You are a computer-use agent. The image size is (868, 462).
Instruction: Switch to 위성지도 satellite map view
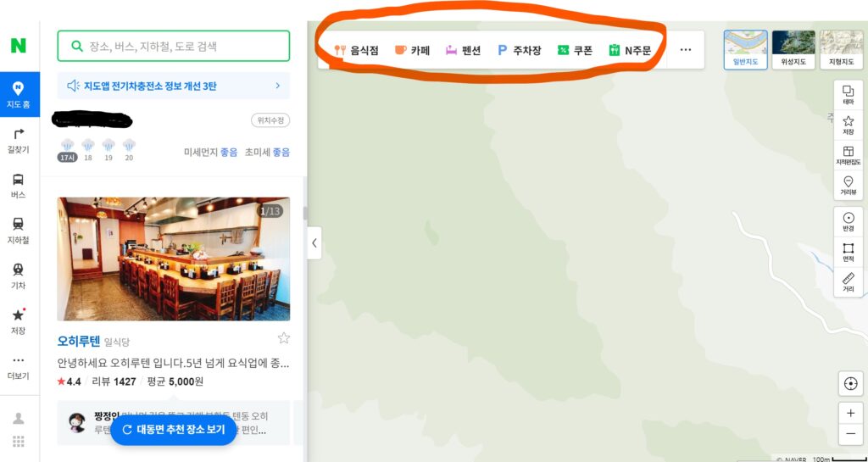pyautogui.click(x=793, y=50)
